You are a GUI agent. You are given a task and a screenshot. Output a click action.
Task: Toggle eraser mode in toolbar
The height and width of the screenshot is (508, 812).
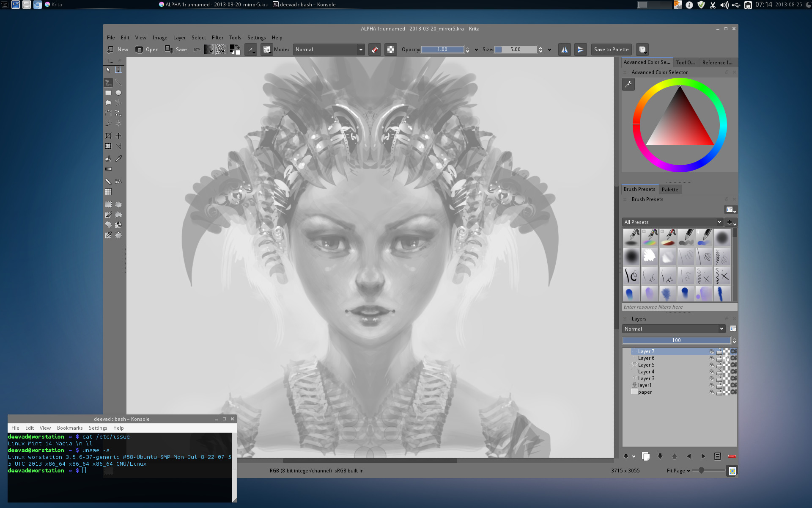click(x=375, y=50)
